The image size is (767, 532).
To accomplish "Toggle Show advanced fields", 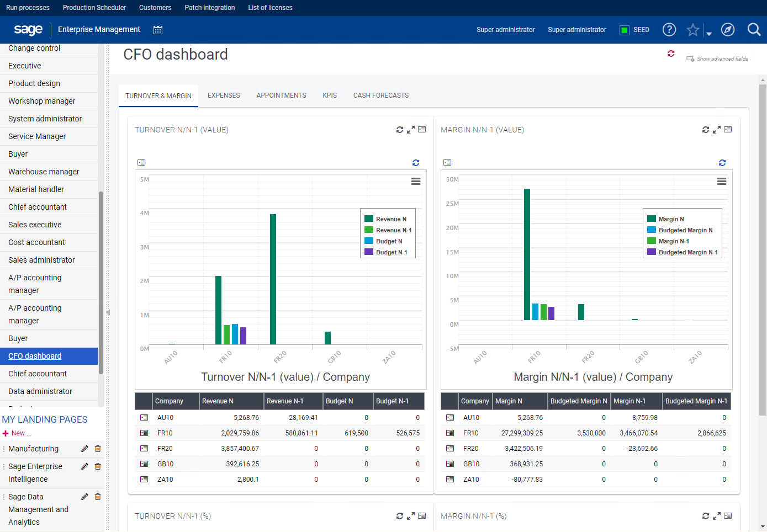I will (717, 58).
